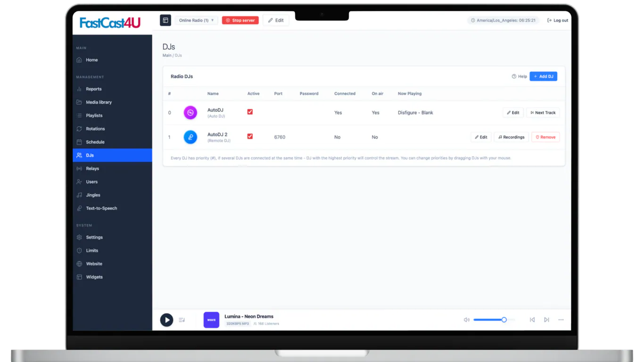Click the Media library folder icon
644x362 pixels.
[79, 102]
